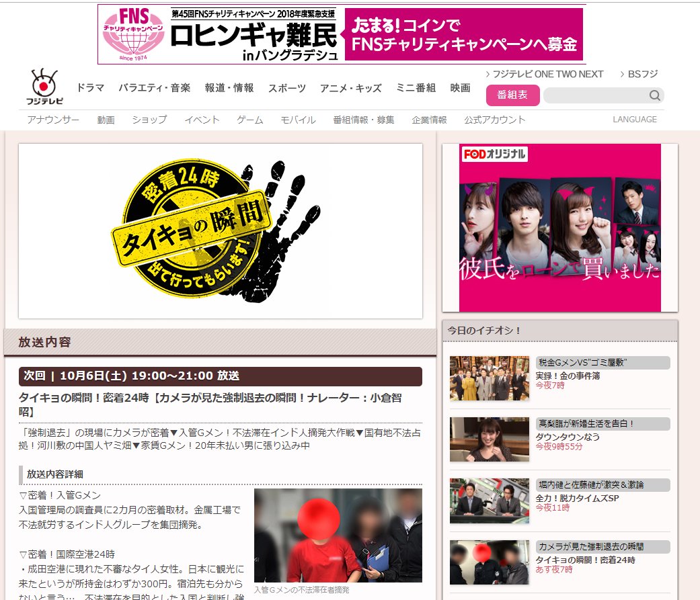Click the 実録!金の事件簿 thumbnail
Image resolution: width=700 pixels, height=600 pixels.
(490, 378)
